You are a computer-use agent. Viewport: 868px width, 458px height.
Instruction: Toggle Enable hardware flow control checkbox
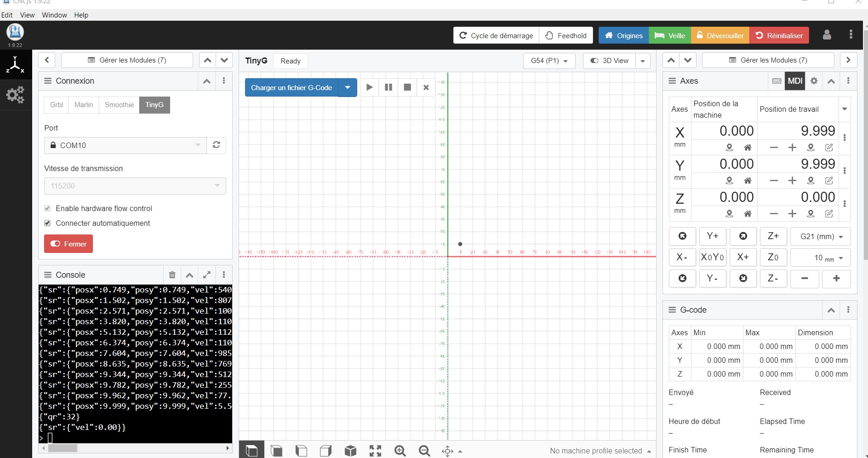coord(47,208)
